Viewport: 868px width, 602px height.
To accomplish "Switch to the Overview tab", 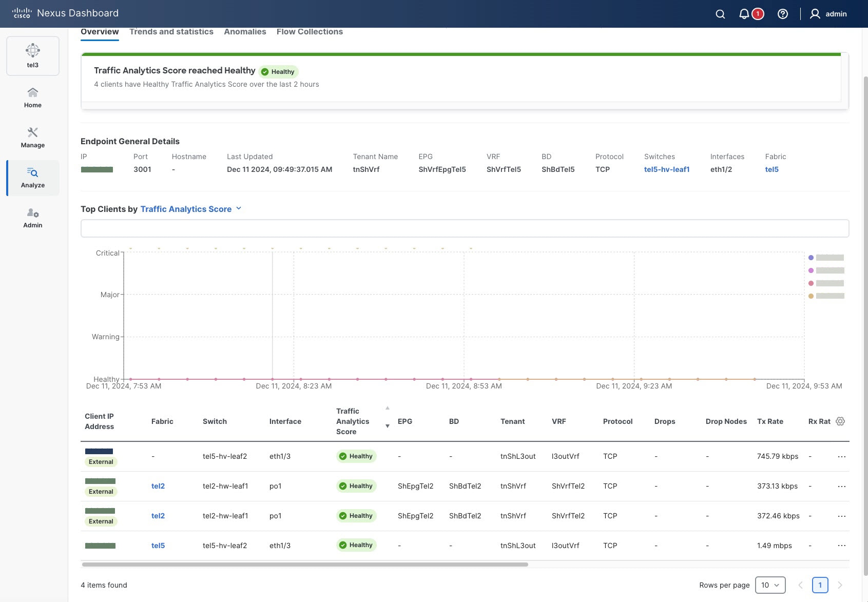I will pos(100,32).
